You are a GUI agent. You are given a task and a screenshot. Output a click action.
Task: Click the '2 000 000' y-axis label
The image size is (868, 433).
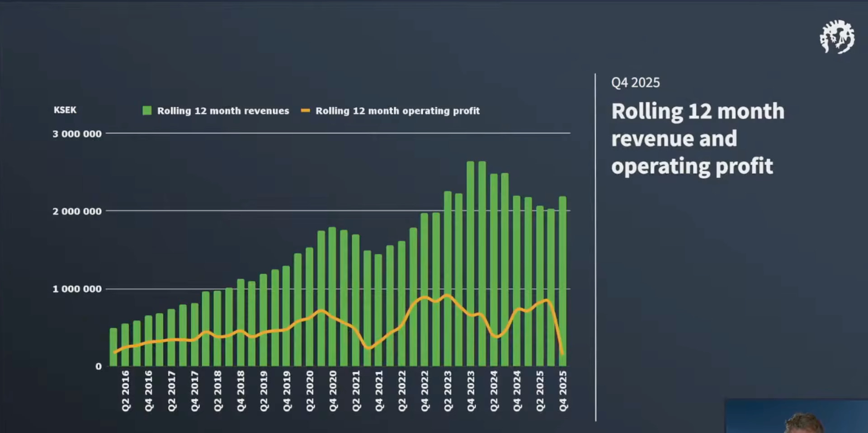[77, 211]
